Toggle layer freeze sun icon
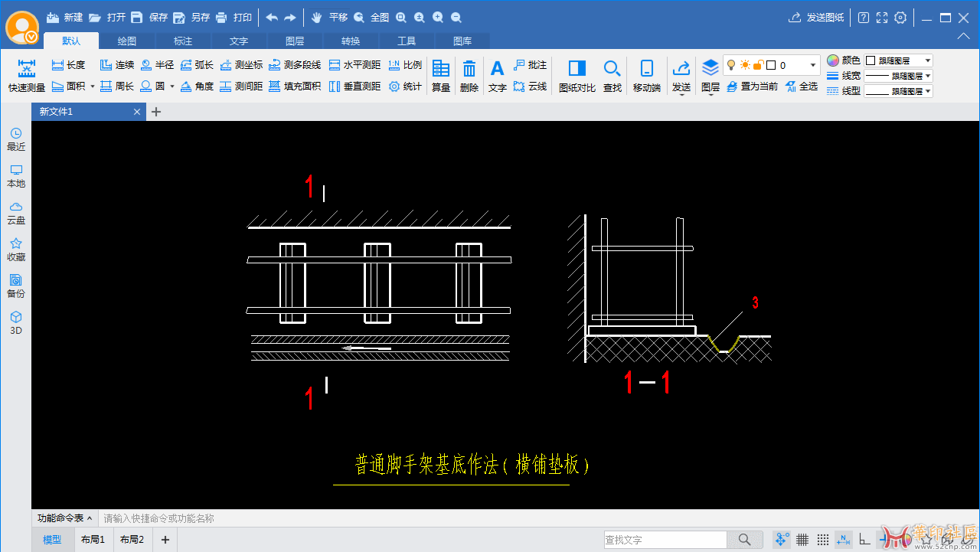 745,65
